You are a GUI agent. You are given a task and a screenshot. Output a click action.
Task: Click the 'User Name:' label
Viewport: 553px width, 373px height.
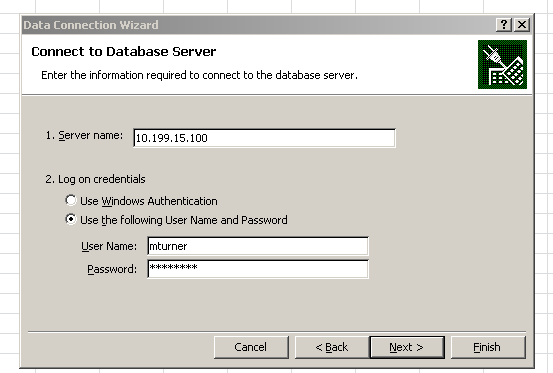[x=109, y=246]
